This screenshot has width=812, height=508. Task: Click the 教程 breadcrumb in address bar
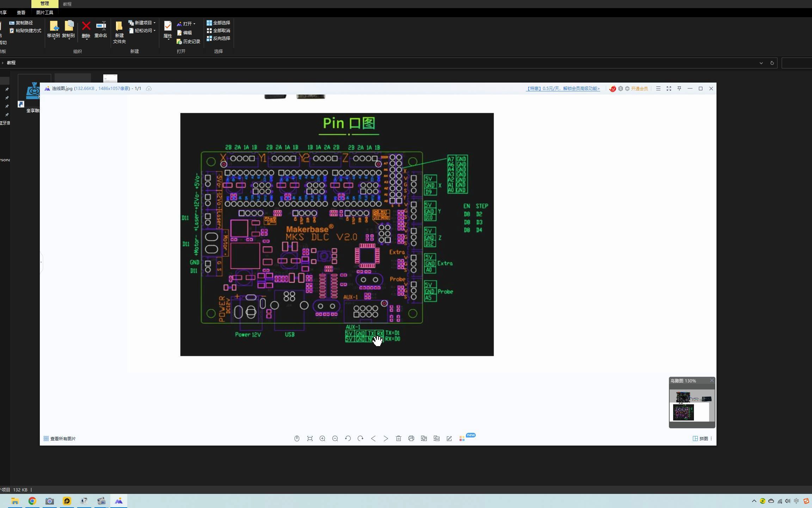click(x=11, y=62)
